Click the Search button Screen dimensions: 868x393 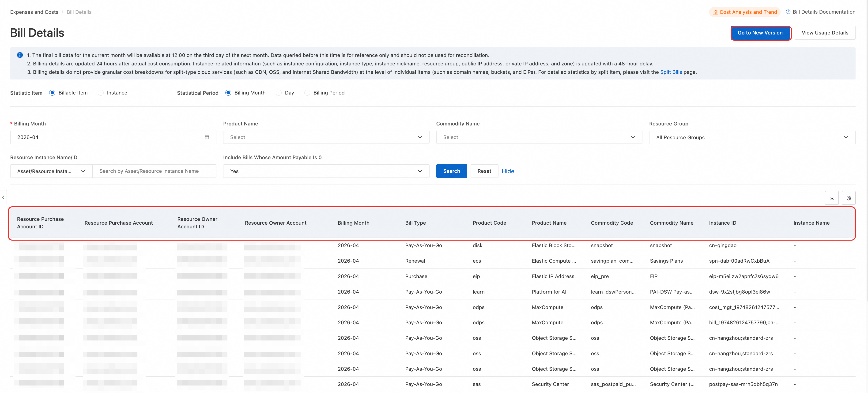[451, 171]
